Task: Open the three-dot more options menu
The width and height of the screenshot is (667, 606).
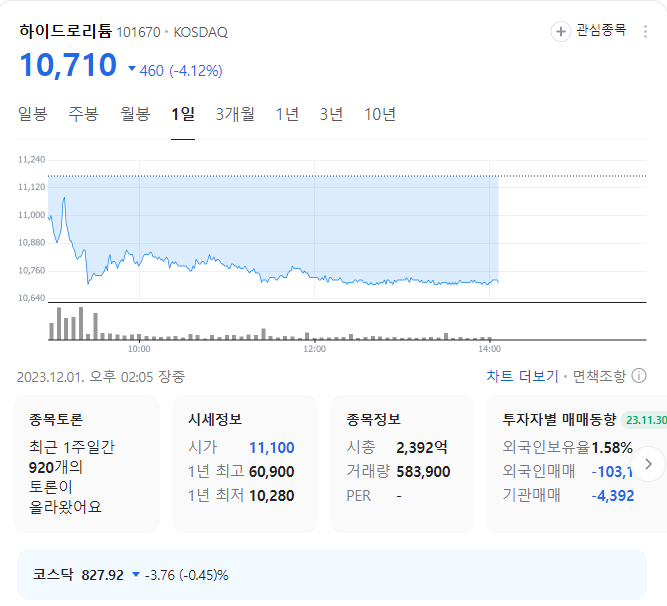Action: pos(645,31)
